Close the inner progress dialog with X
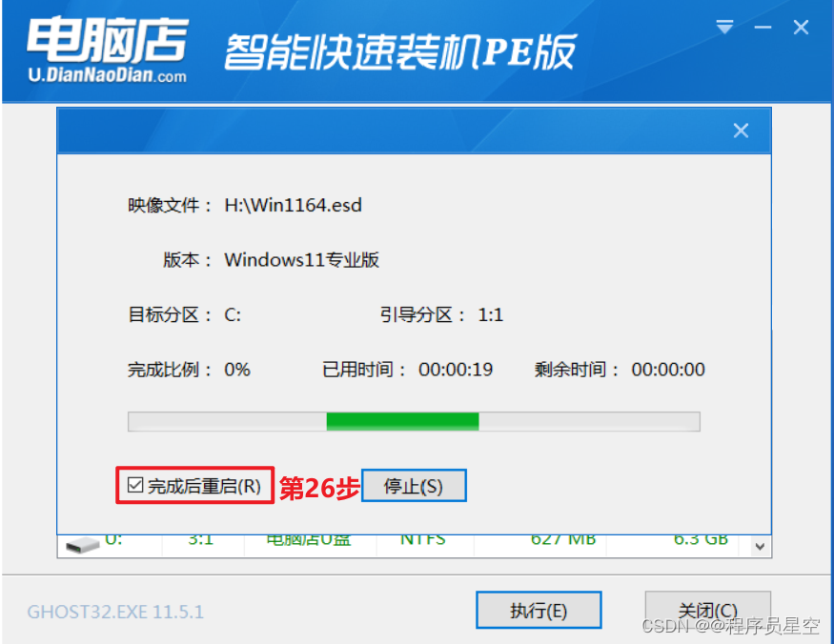Viewport: 834px width, 644px height. tap(741, 131)
